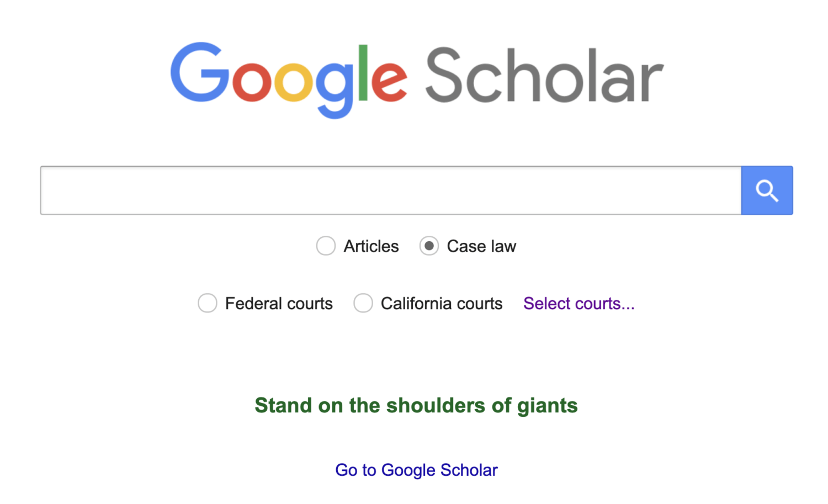Click the Case law label text
The height and width of the screenshot is (504, 828).
coord(481,246)
